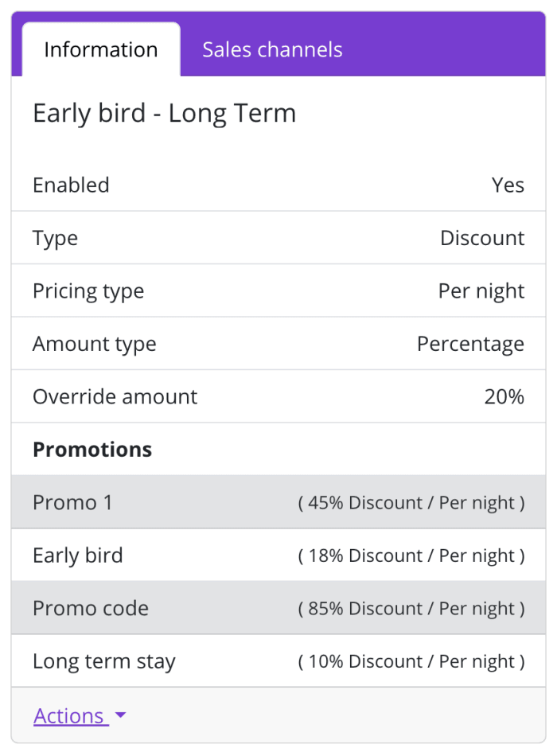Click the Override amount label
Screen dimensions: 557x756
(x=115, y=396)
